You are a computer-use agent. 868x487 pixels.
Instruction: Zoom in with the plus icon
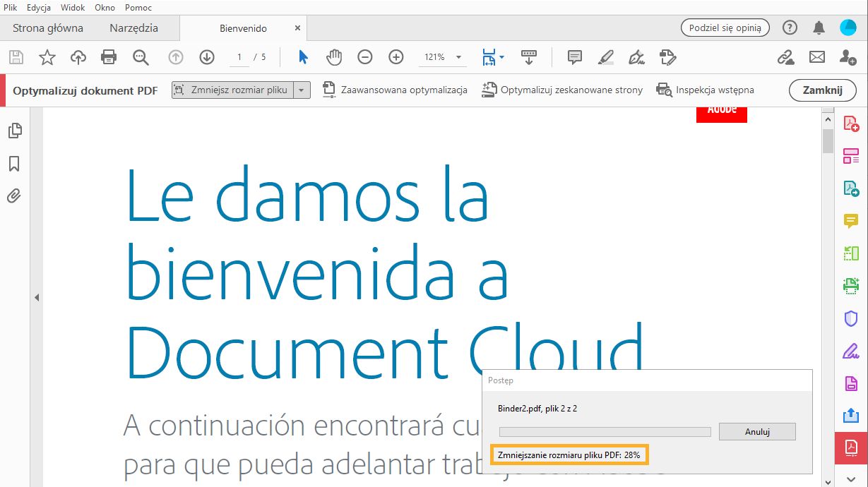pyautogui.click(x=396, y=57)
